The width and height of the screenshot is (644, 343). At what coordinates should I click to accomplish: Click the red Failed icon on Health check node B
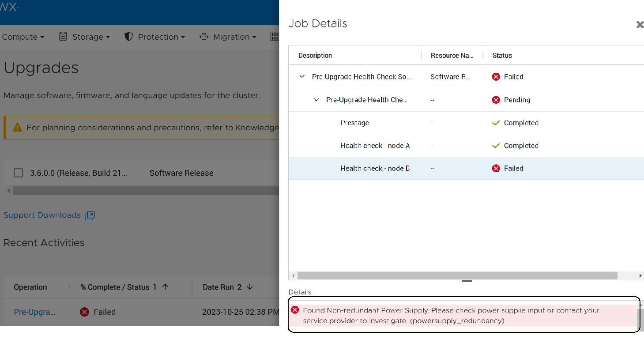click(496, 168)
